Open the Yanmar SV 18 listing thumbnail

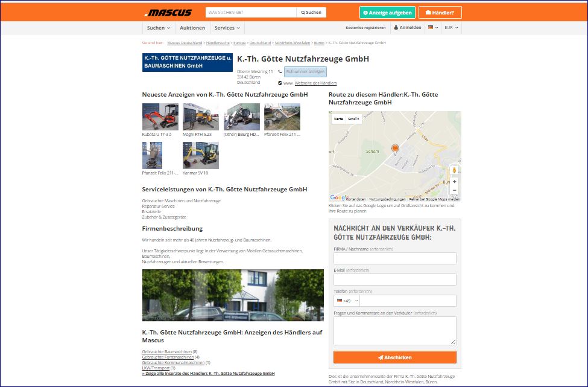pos(201,155)
